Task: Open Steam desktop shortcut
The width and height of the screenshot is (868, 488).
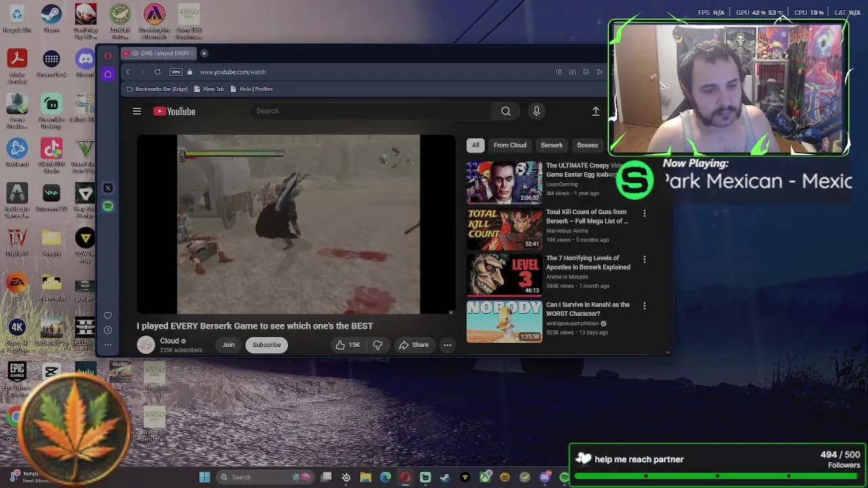Action: (51, 18)
